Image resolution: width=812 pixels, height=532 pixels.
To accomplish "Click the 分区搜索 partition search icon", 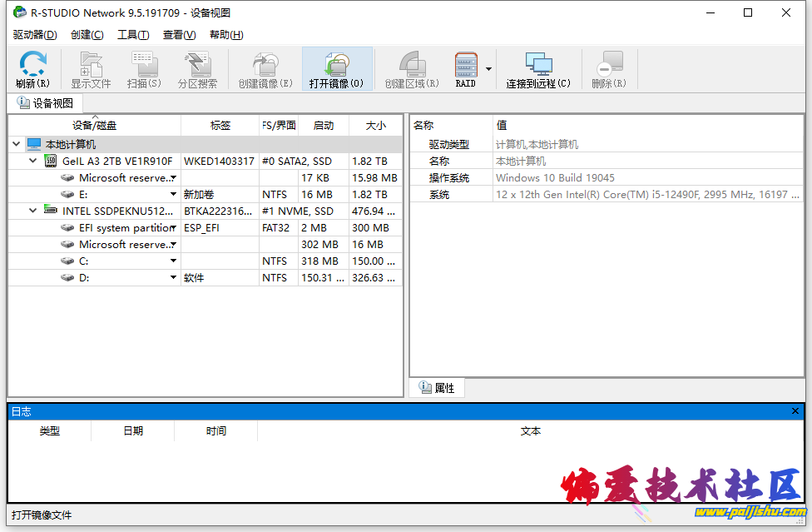I will tap(197, 68).
